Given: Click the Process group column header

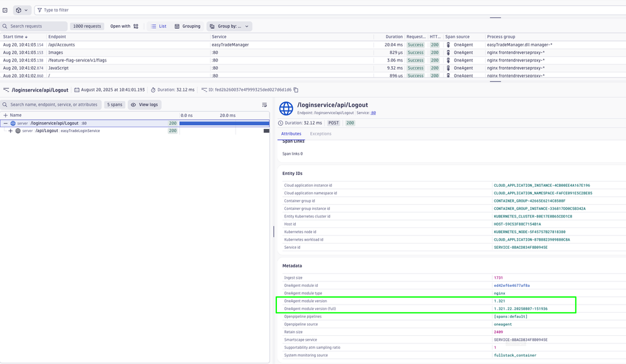Looking at the screenshot, I should point(501,37).
